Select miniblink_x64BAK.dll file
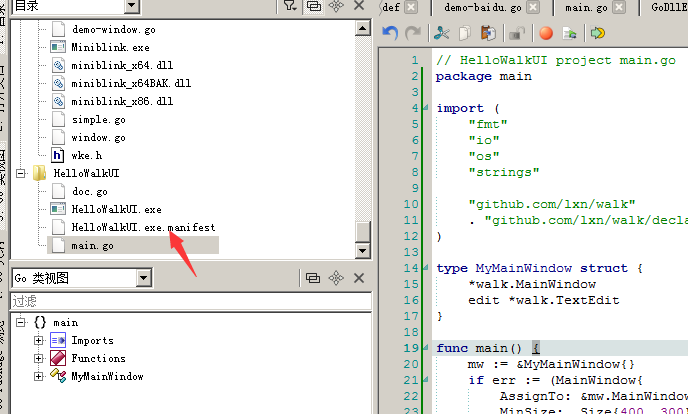This screenshot has width=688, height=414. [131, 83]
